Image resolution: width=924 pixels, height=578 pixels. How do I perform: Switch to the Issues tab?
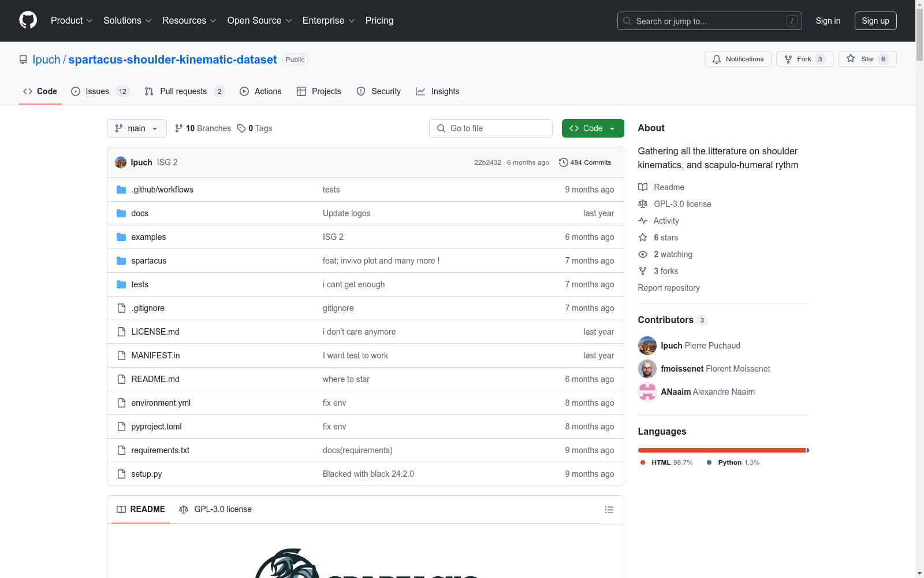(100, 91)
